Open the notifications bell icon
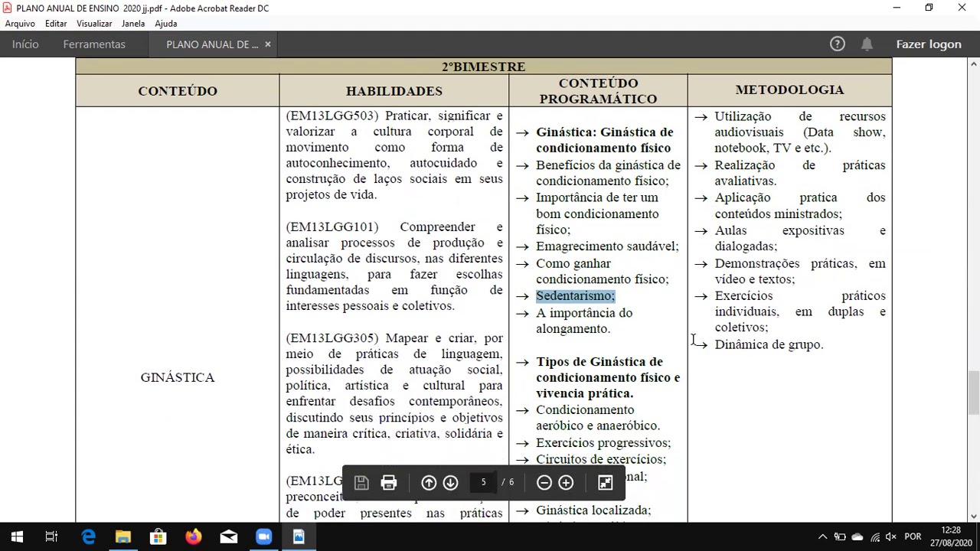Image resolution: width=980 pixels, height=551 pixels. [x=867, y=44]
